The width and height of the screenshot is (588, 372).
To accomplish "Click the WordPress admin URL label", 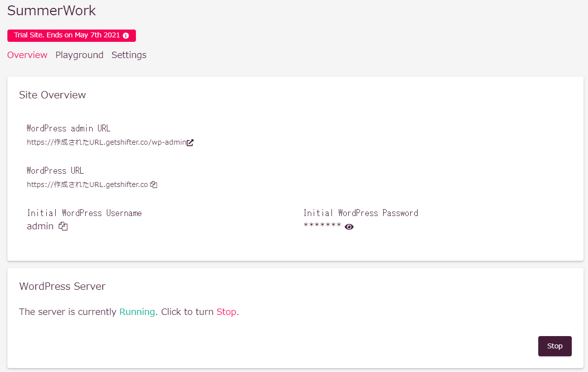I will click(68, 128).
